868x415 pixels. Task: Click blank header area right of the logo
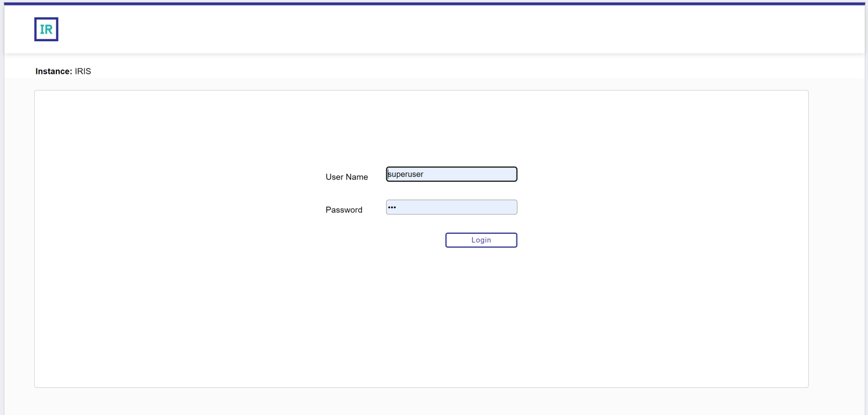434,29
